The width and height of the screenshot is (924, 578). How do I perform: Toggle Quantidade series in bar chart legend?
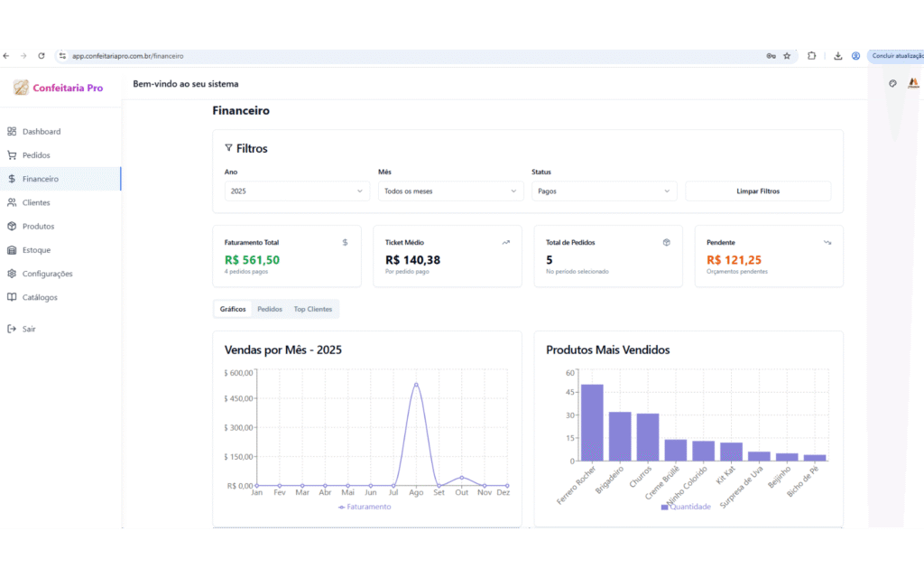coord(686,507)
